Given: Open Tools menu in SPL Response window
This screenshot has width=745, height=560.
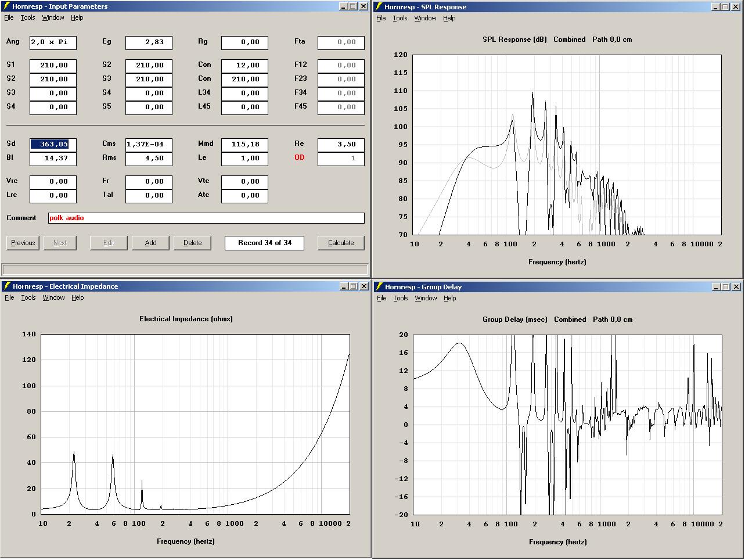Looking at the screenshot, I should (x=400, y=18).
